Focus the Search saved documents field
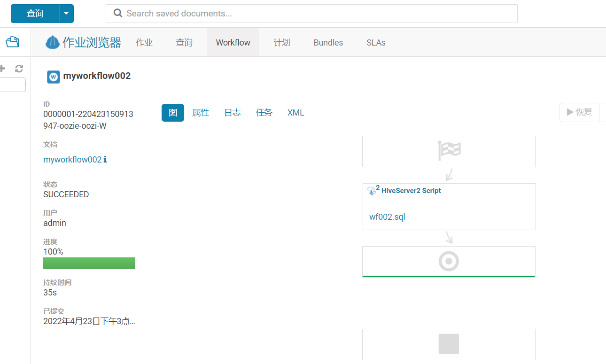 311,14
